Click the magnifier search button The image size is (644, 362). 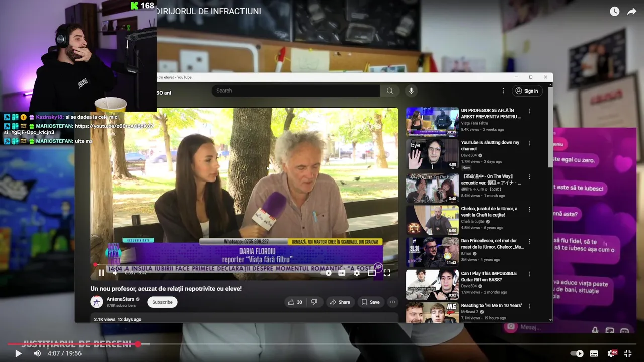(x=389, y=90)
